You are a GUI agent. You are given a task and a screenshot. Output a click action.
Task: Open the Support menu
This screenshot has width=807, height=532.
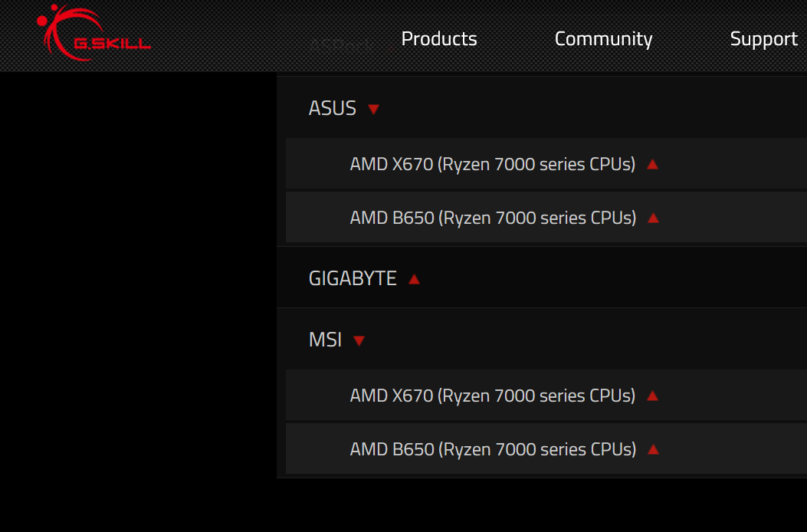(763, 39)
